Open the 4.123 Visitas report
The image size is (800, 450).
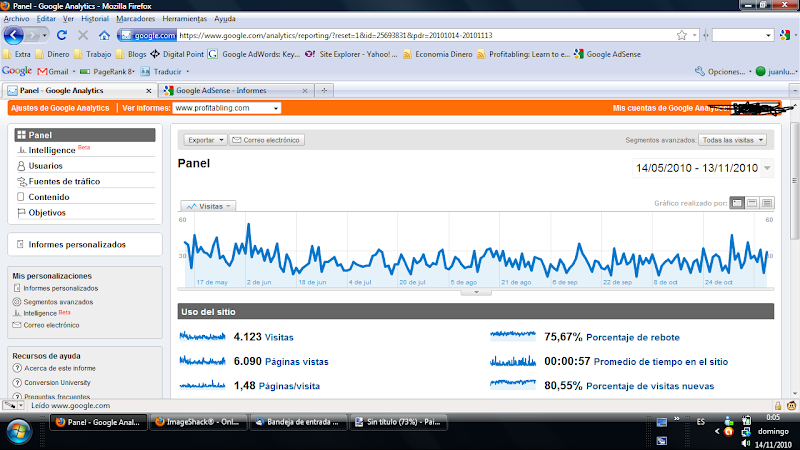(279, 337)
